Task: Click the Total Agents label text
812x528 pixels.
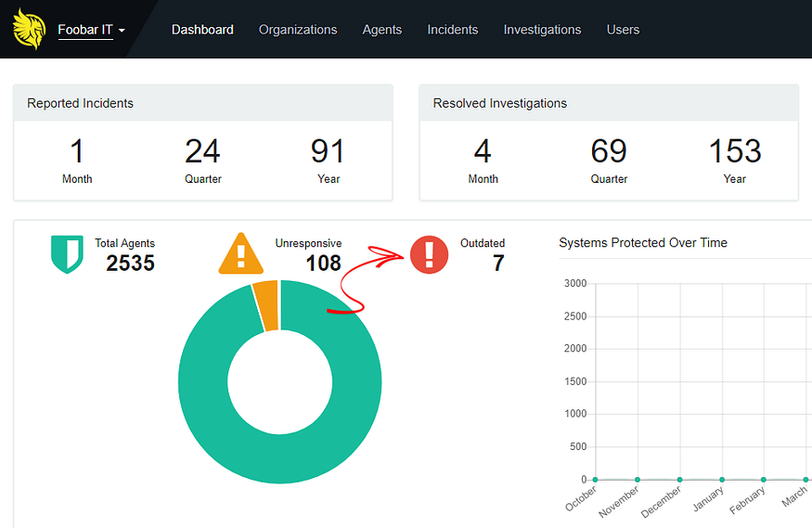Action: click(x=124, y=243)
